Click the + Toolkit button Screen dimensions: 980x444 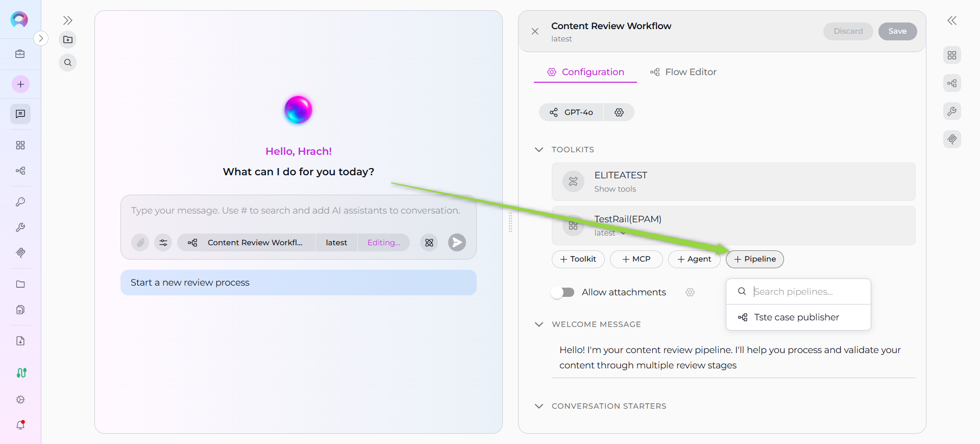pos(578,259)
